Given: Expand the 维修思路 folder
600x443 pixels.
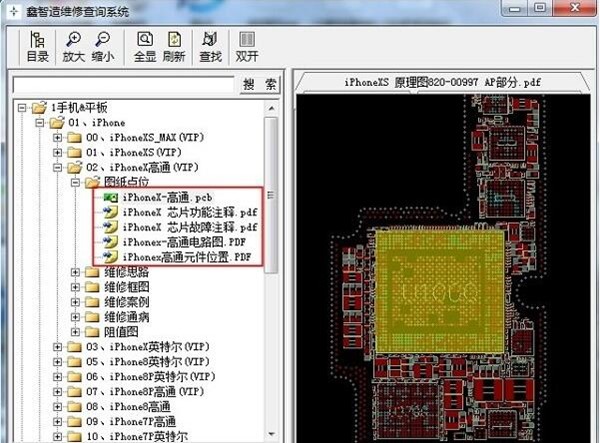Looking at the screenshot, I should [76, 272].
